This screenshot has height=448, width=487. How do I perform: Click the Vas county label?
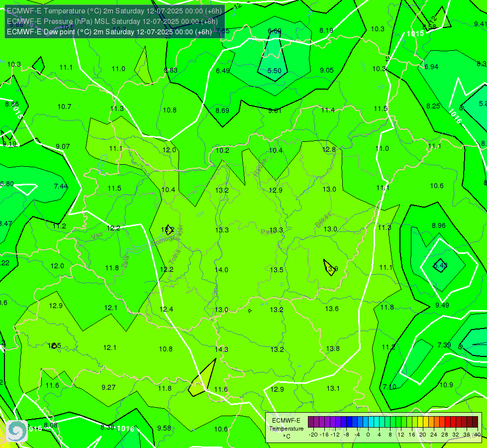(x=97, y=236)
